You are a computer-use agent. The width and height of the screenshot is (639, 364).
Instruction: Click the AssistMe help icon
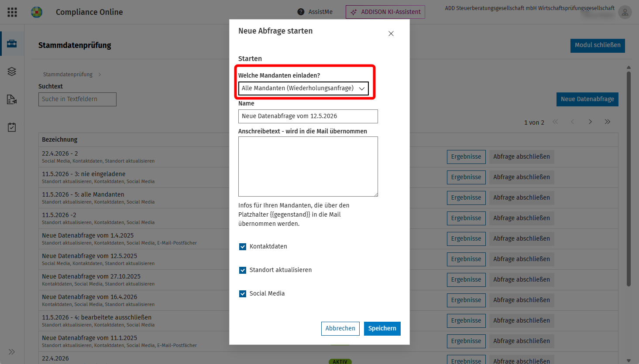tap(301, 12)
